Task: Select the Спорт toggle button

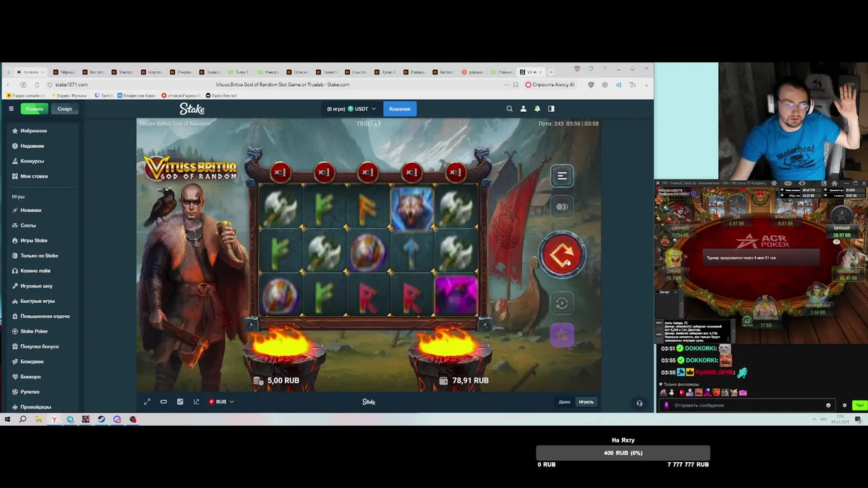Action: [64, 108]
